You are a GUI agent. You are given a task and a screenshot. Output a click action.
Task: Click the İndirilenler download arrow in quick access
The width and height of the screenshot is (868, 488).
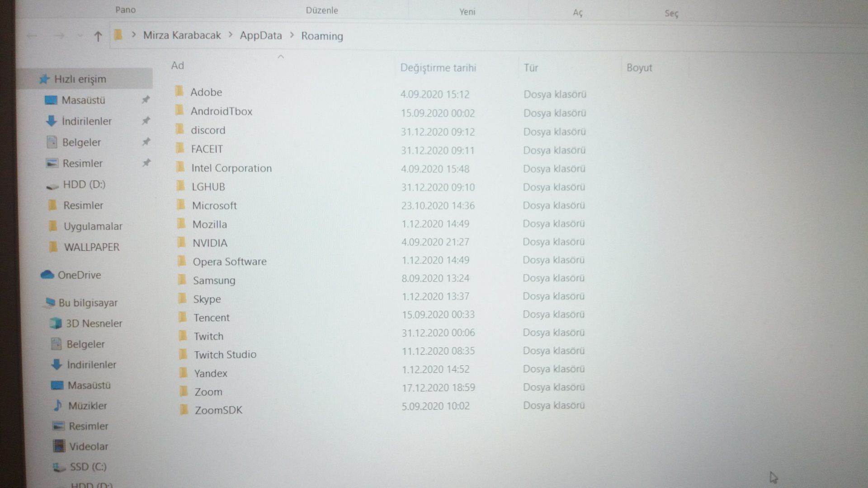[51, 121]
